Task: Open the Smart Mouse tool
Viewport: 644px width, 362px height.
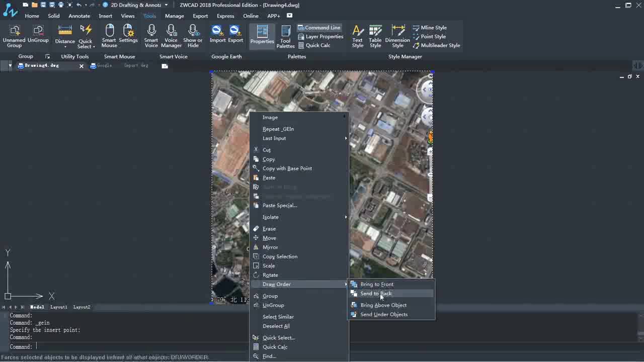Action: (x=109, y=36)
